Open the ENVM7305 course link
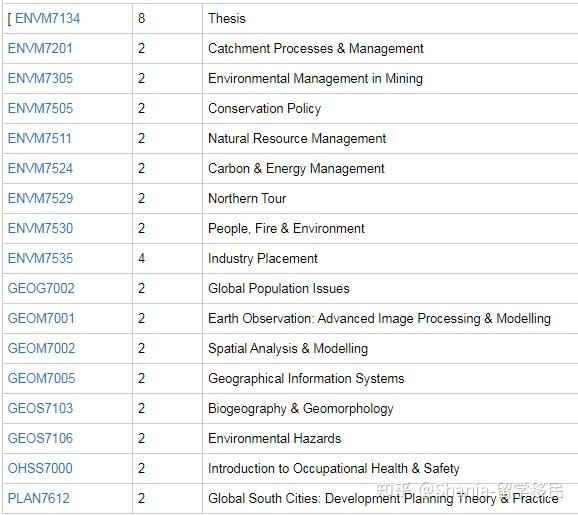The width and height of the screenshot is (578, 515). tap(41, 78)
